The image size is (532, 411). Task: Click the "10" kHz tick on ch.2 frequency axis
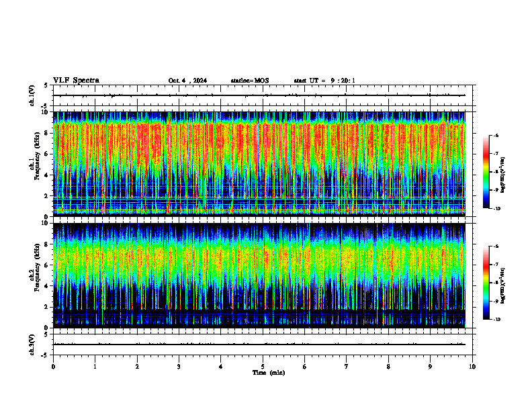[46, 223]
